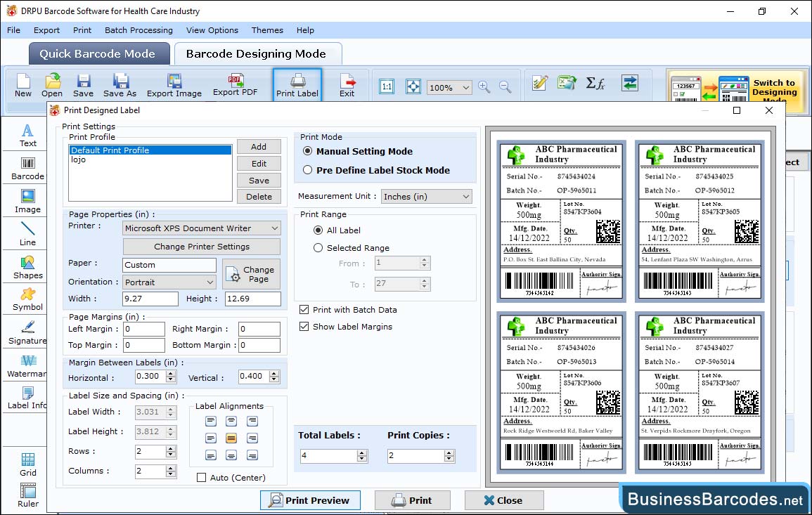The width and height of the screenshot is (812, 515).
Task: Click the Width input field
Action: tap(150, 299)
